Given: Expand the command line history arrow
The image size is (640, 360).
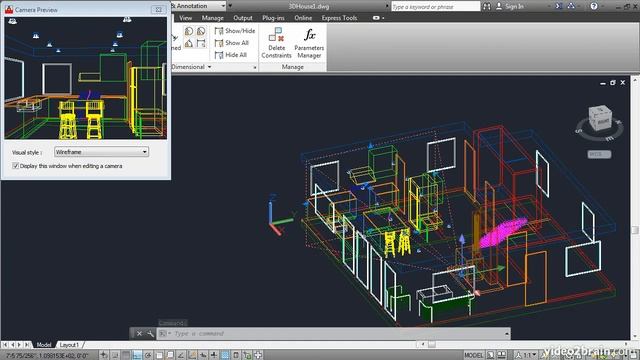Looking at the screenshot, I should 507,333.
